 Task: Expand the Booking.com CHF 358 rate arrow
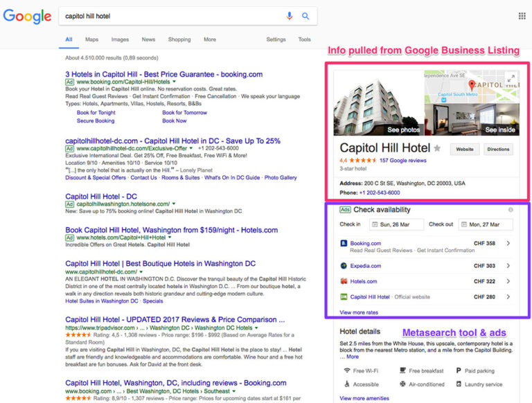[508, 244]
